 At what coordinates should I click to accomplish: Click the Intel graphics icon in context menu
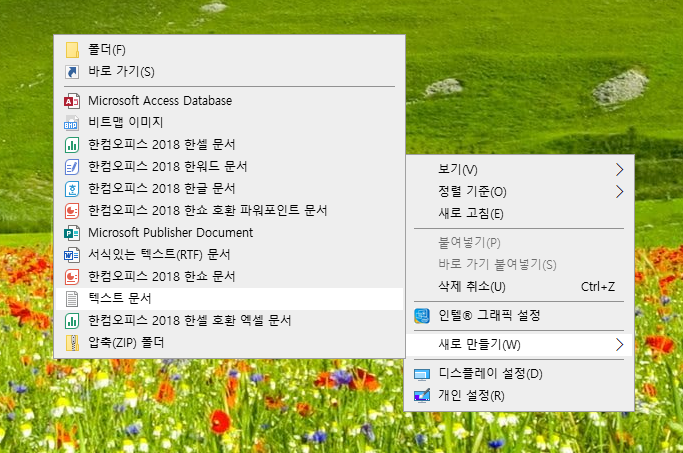pyautogui.click(x=422, y=315)
